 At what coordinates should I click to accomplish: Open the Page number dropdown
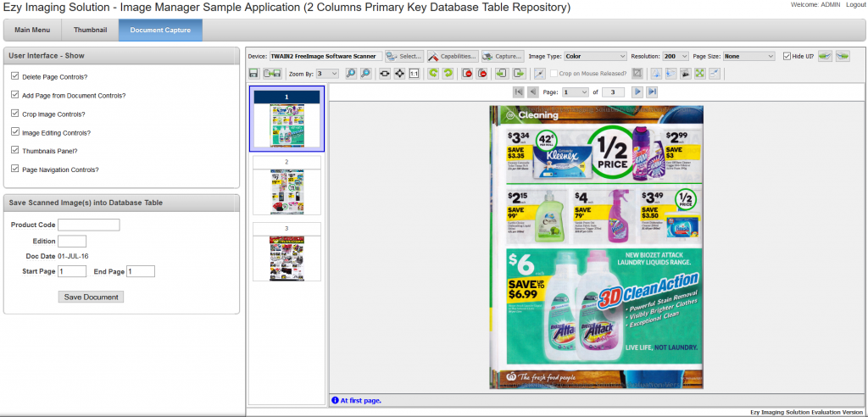pyautogui.click(x=576, y=92)
